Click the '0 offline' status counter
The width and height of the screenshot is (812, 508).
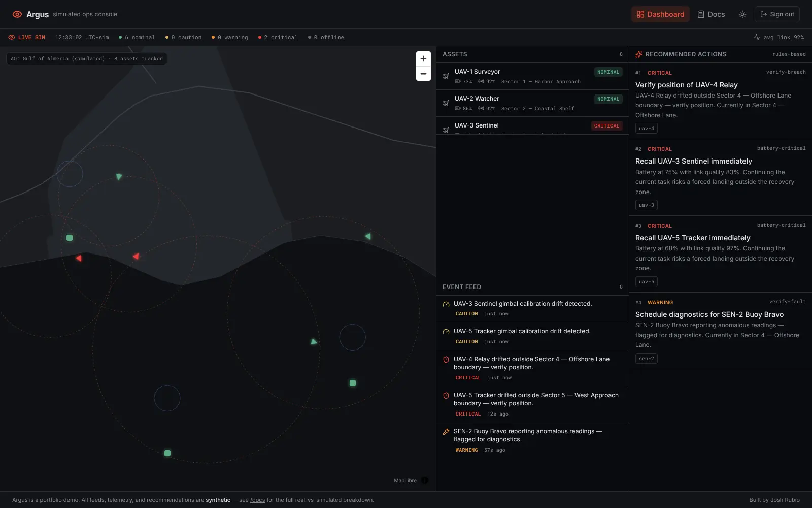(325, 37)
